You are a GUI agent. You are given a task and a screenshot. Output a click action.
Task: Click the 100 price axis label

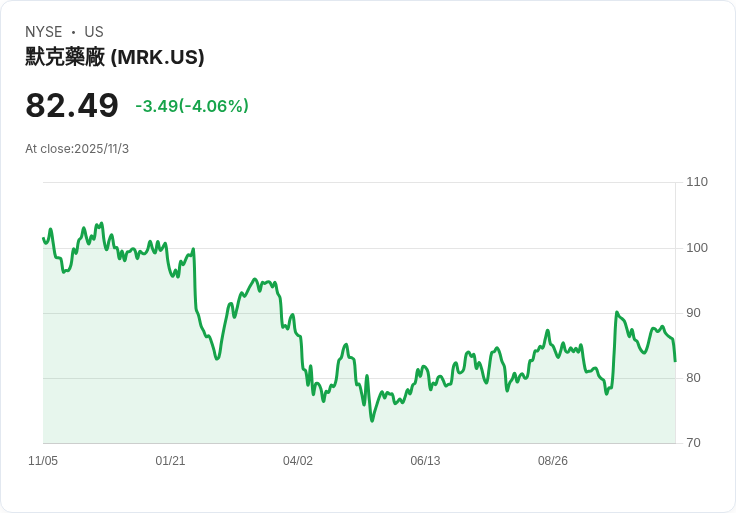tap(697, 248)
